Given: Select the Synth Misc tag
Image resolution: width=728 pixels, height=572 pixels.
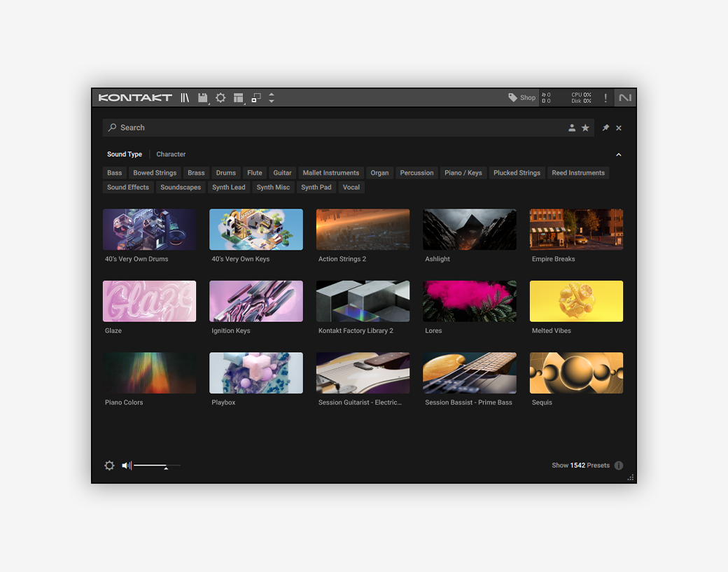Looking at the screenshot, I should tap(273, 187).
